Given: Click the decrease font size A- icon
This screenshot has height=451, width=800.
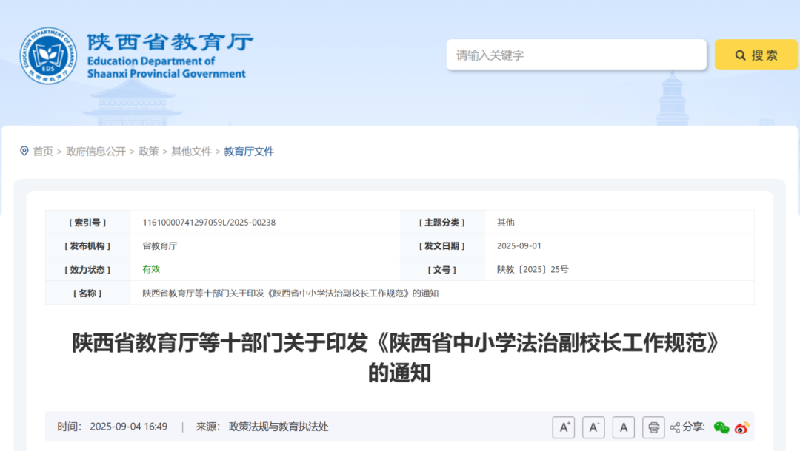Looking at the screenshot, I should (593, 427).
